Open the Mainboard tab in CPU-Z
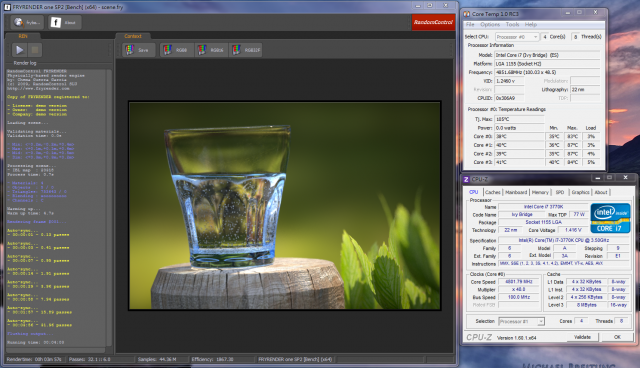The image size is (640, 368). (516, 192)
